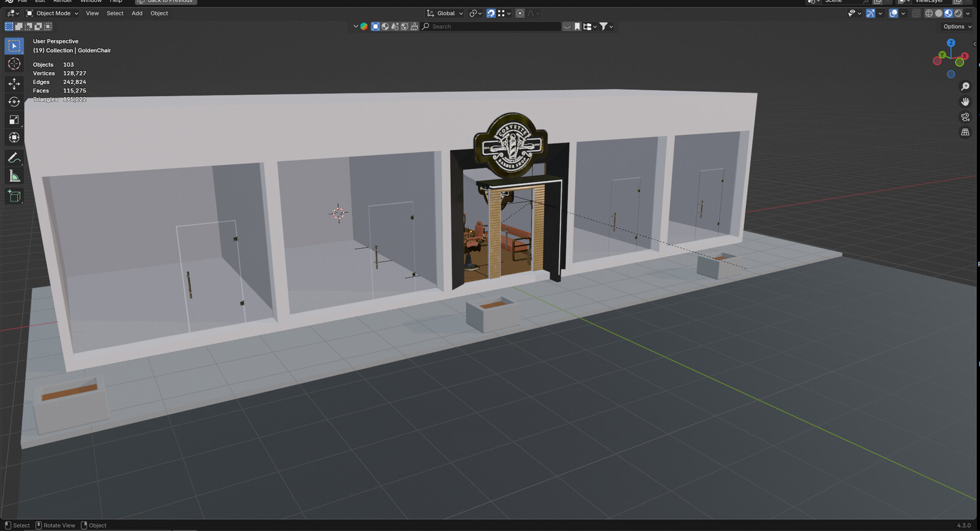This screenshot has height=531, width=980.
Task: Click the Zoom viewport magnifier gizmo
Action: [965, 86]
